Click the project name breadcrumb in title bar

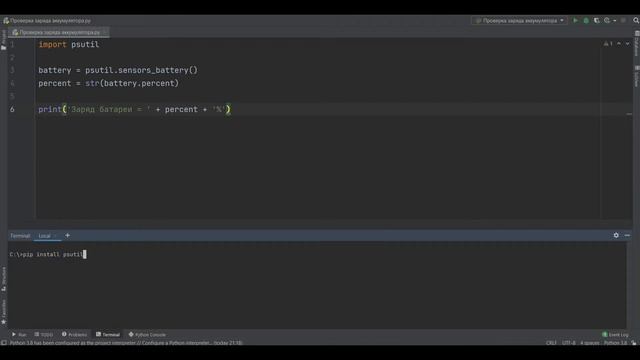(x=51, y=20)
